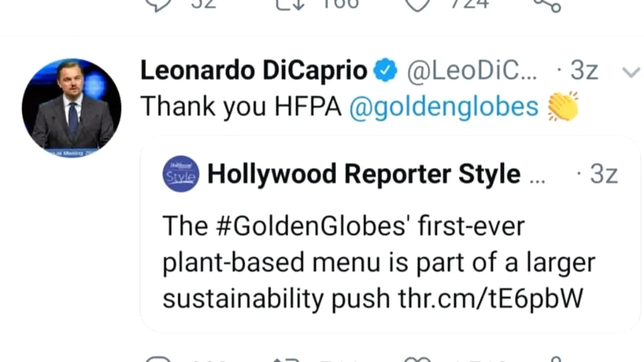Click the Hollywood Reporter Style account name
644x362 pixels.
point(364,174)
